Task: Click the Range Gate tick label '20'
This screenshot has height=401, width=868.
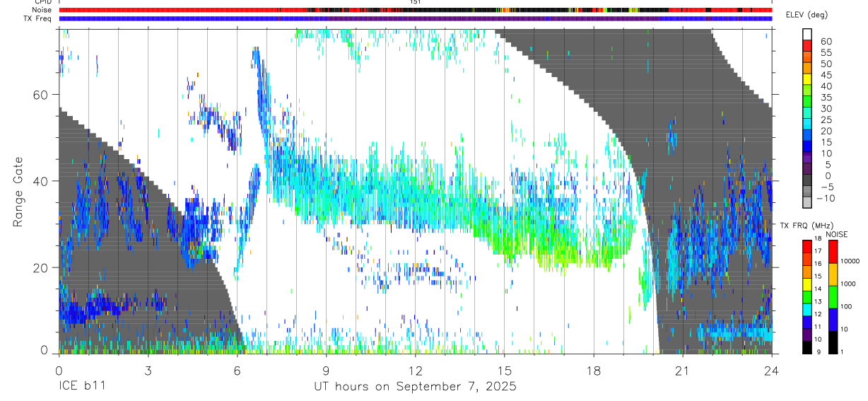Action: (41, 267)
